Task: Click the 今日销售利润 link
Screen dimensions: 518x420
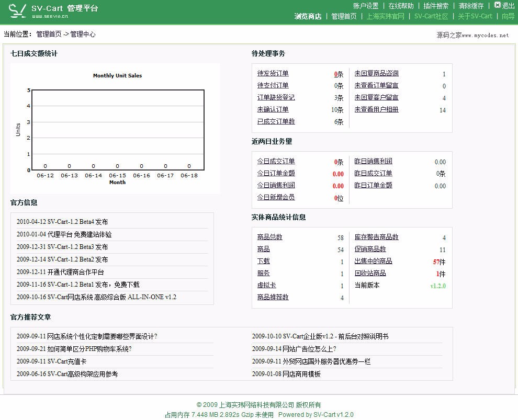Action: [x=276, y=185]
